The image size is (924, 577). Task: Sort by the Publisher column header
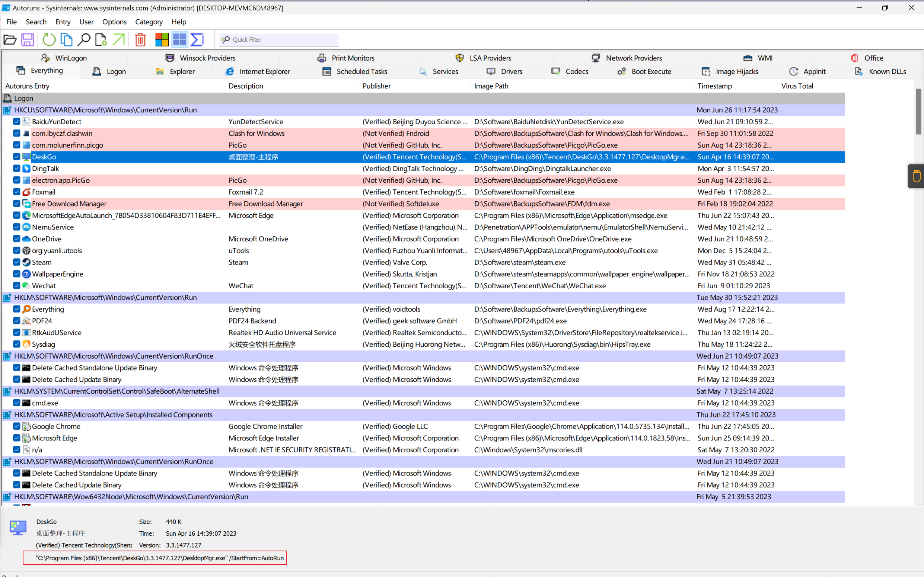[x=376, y=86]
